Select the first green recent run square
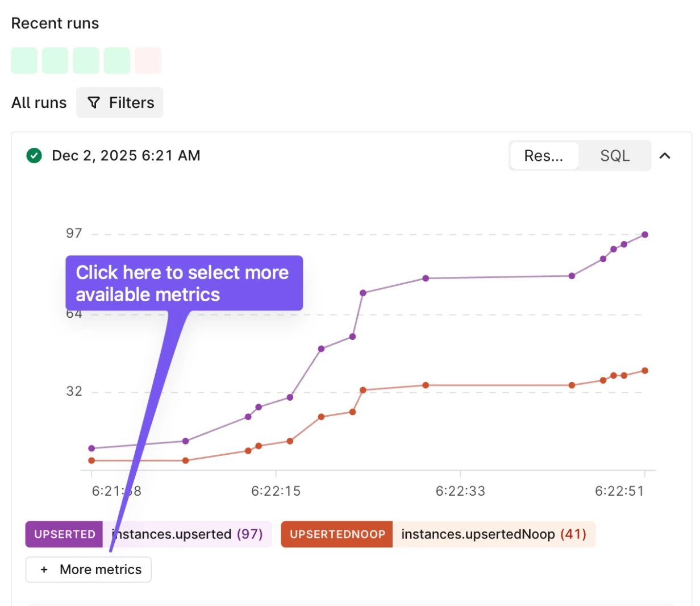Screen dimensions: 700x606 coord(24,60)
